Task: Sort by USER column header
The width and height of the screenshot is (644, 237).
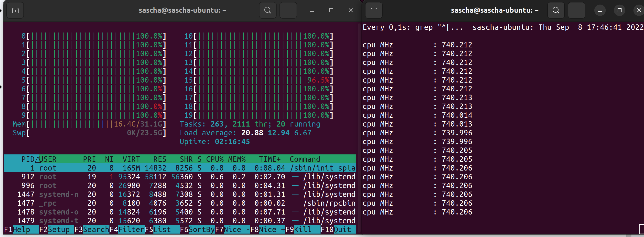Action: click(x=48, y=159)
